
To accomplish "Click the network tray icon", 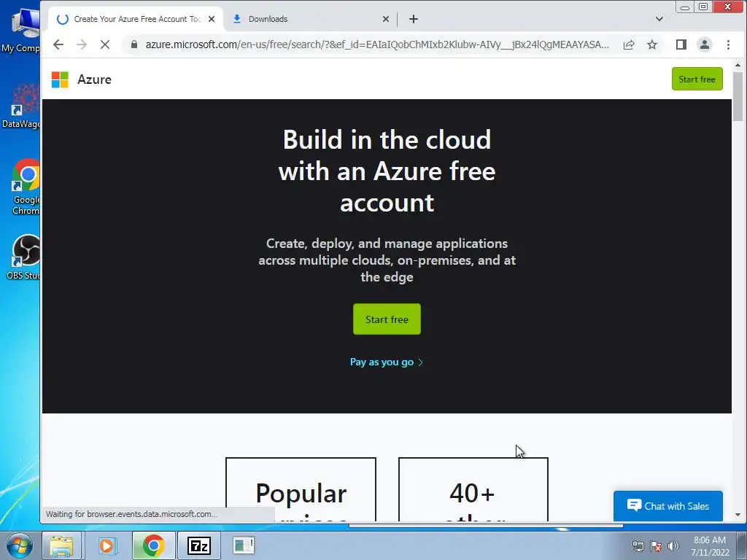I will pyautogui.click(x=638, y=546).
